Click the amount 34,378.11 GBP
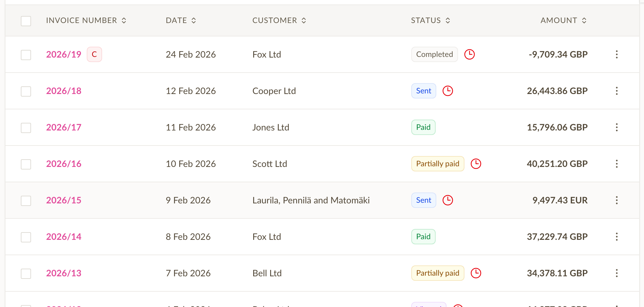Image resolution: width=644 pixels, height=307 pixels. pos(557,273)
